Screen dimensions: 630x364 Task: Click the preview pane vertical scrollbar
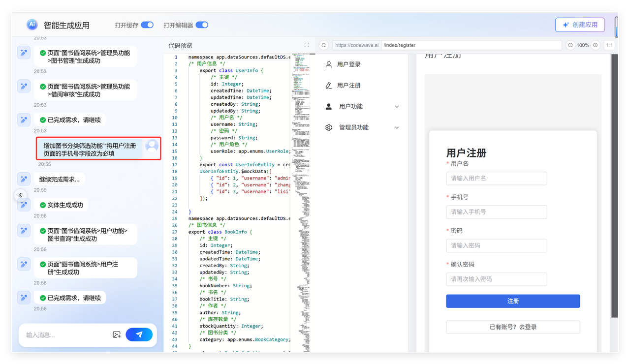pos(614,185)
